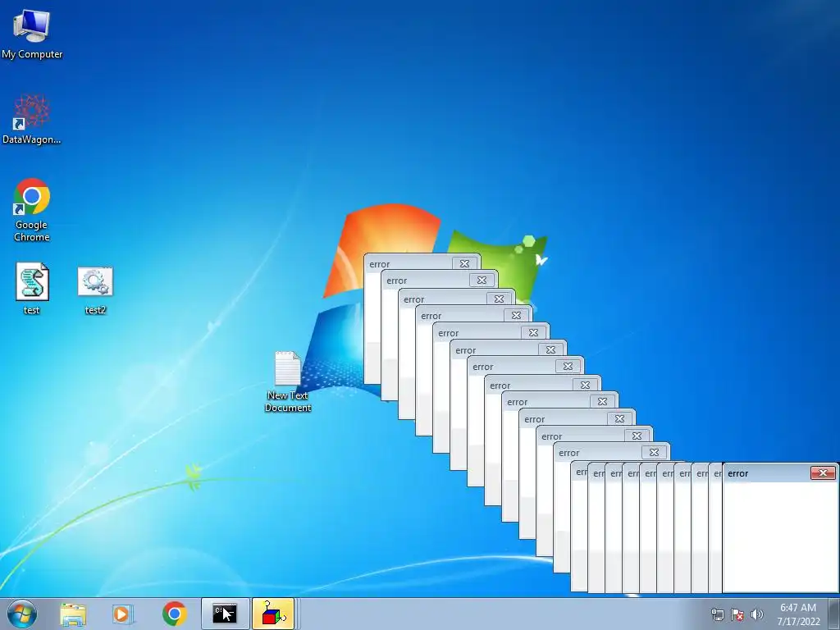Click the Show desktop button beside the clock

[834, 614]
